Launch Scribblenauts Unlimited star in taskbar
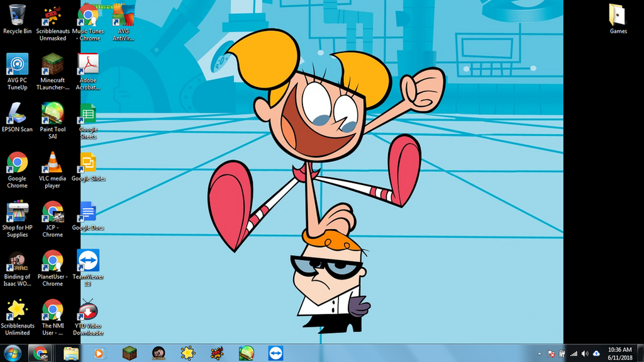 187,353
